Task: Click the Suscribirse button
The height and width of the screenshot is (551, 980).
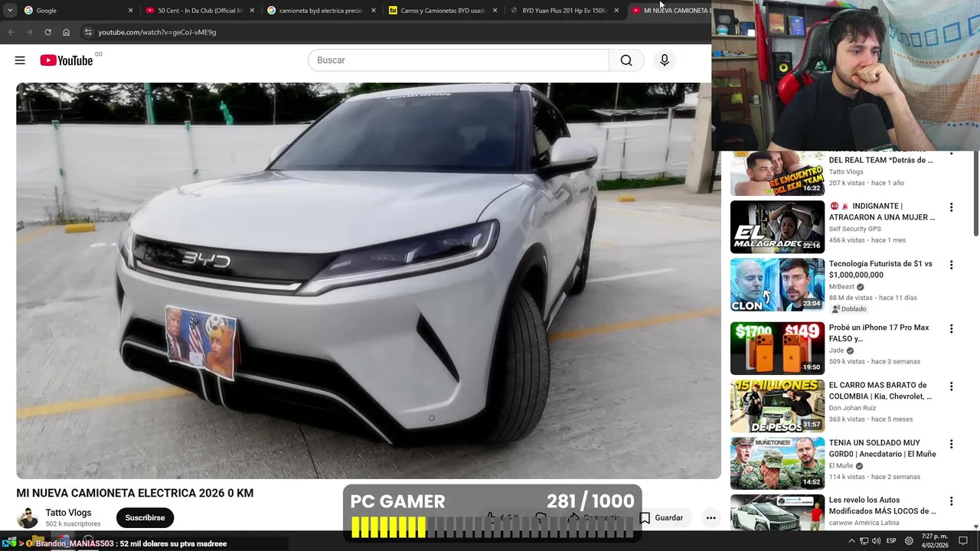Action: click(145, 518)
